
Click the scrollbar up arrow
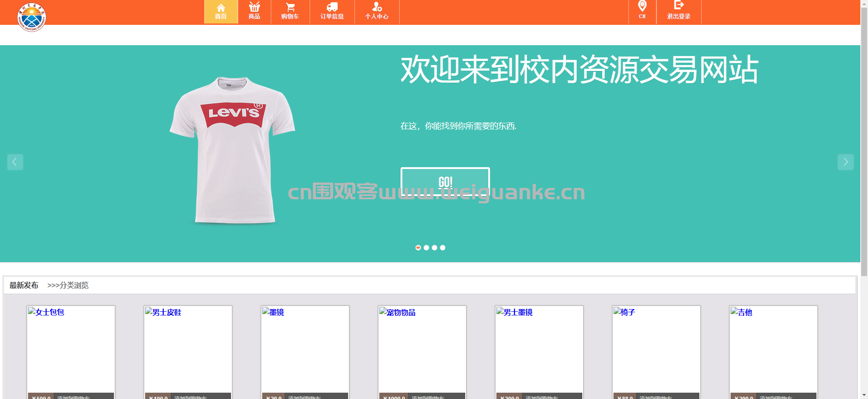coord(864,3)
